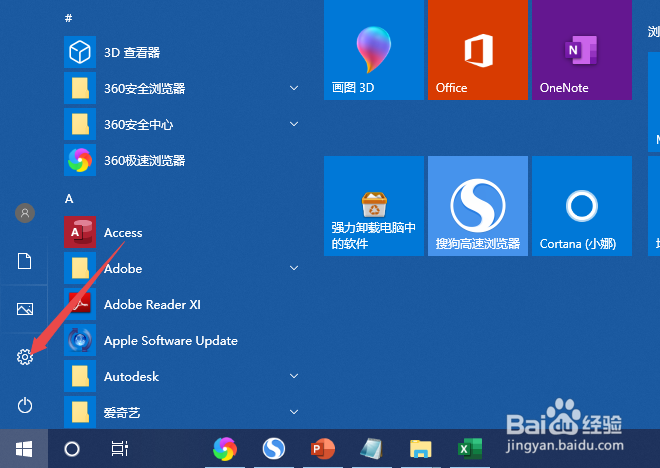Open the 强力卸载电脑中的软件 tile

pyautogui.click(x=374, y=206)
